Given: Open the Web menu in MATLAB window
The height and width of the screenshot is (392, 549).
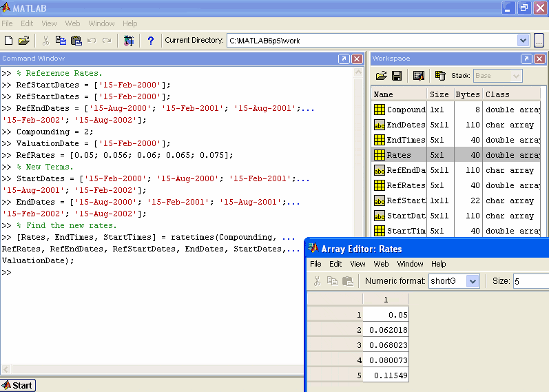Looking at the screenshot, I should [x=72, y=23].
